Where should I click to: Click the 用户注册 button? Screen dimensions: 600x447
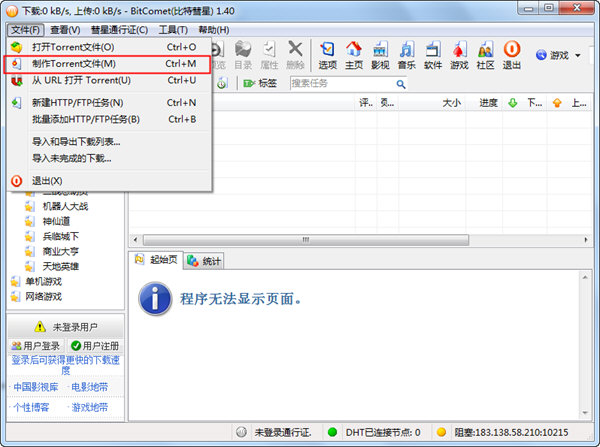[96, 345]
